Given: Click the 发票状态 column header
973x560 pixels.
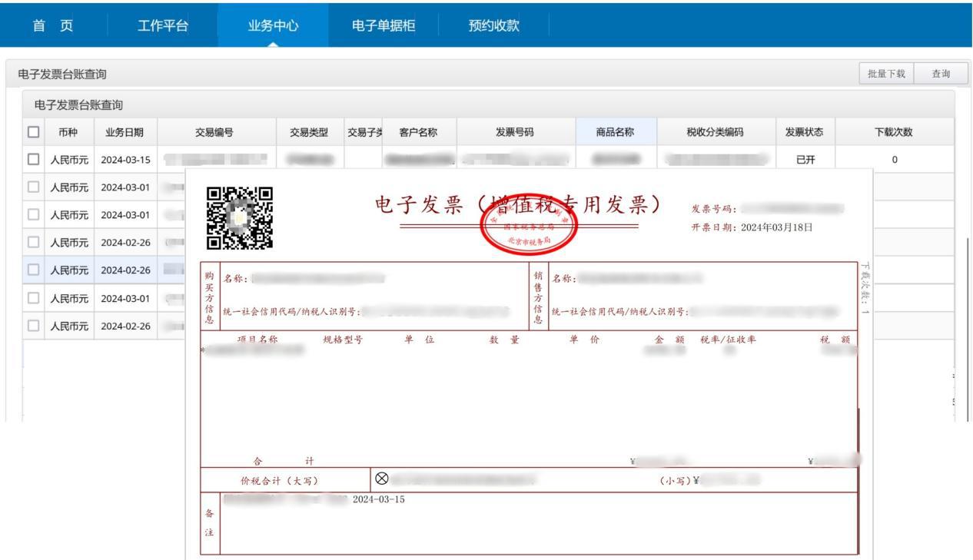Looking at the screenshot, I should point(804,131).
